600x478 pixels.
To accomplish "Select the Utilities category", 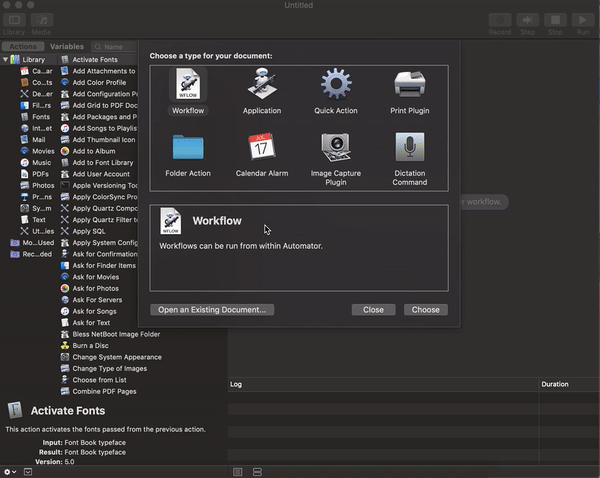I will tap(38, 231).
